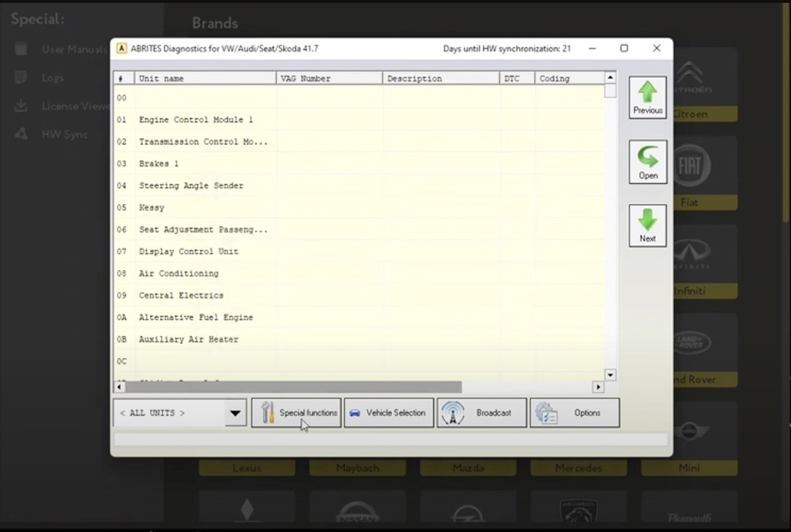Click the vertical scrollbar down arrow
The image size is (791, 532).
click(x=610, y=375)
